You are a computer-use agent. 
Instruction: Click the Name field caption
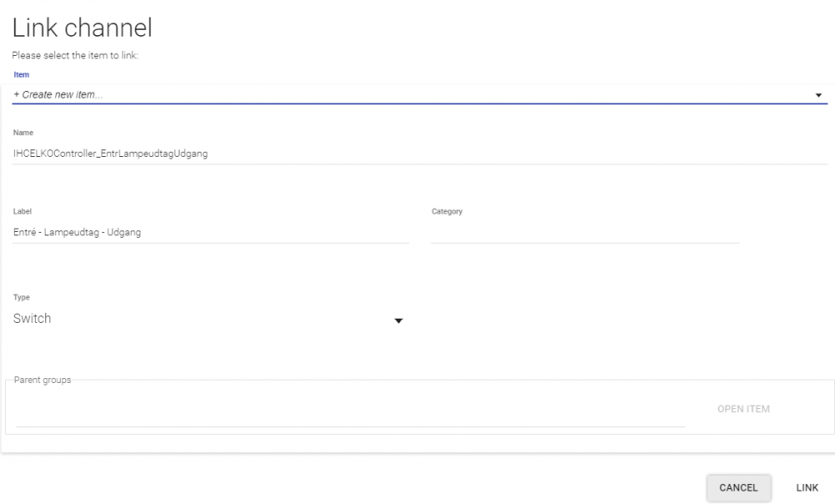coord(23,133)
